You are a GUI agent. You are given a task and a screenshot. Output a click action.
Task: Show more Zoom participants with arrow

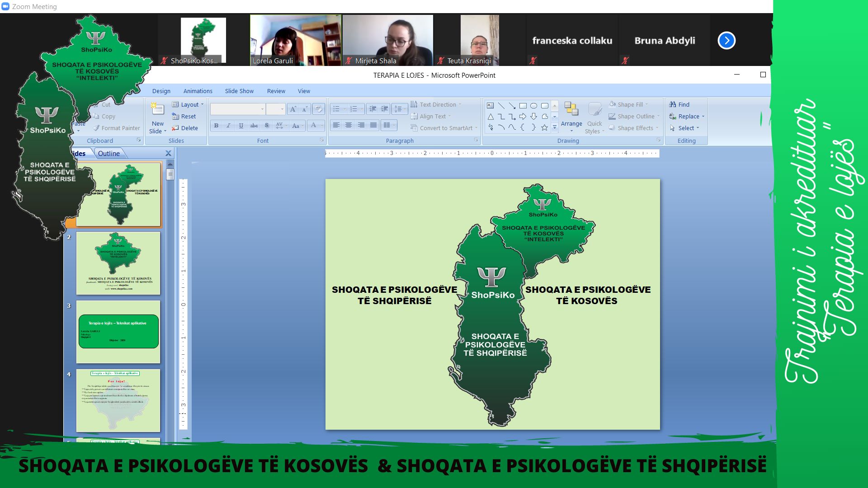(726, 40)
